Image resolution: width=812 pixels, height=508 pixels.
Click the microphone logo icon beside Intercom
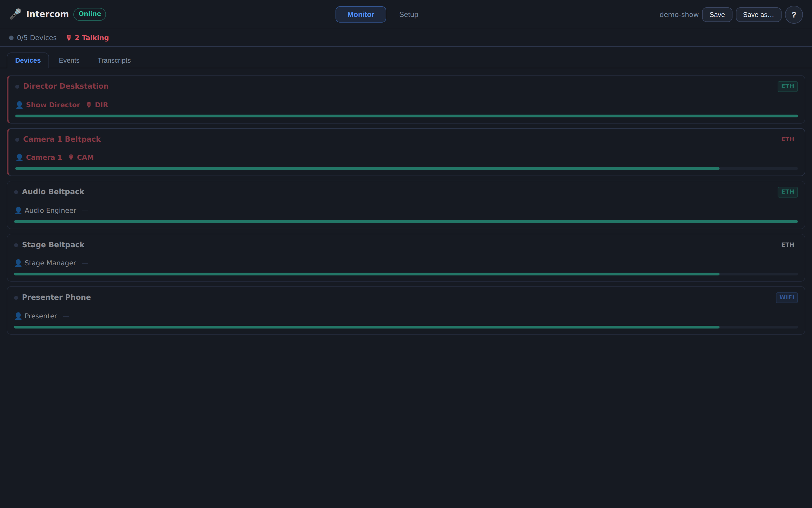point(16,14)
